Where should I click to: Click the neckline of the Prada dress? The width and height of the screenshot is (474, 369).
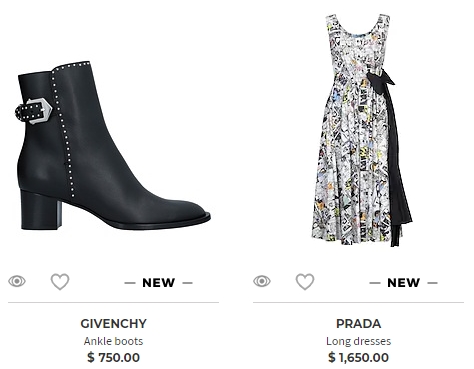[x=358, y=28]
